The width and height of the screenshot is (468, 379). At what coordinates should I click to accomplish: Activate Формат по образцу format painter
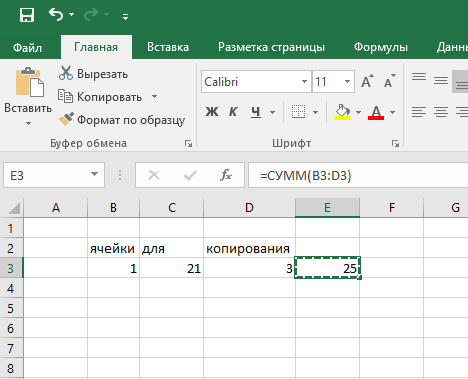point(122,119)
